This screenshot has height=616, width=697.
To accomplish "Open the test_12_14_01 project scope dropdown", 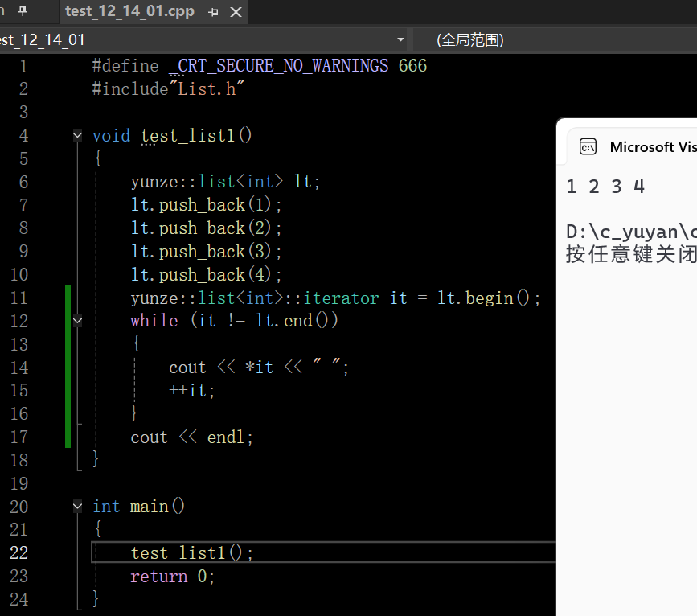I will tap(400, 39).
